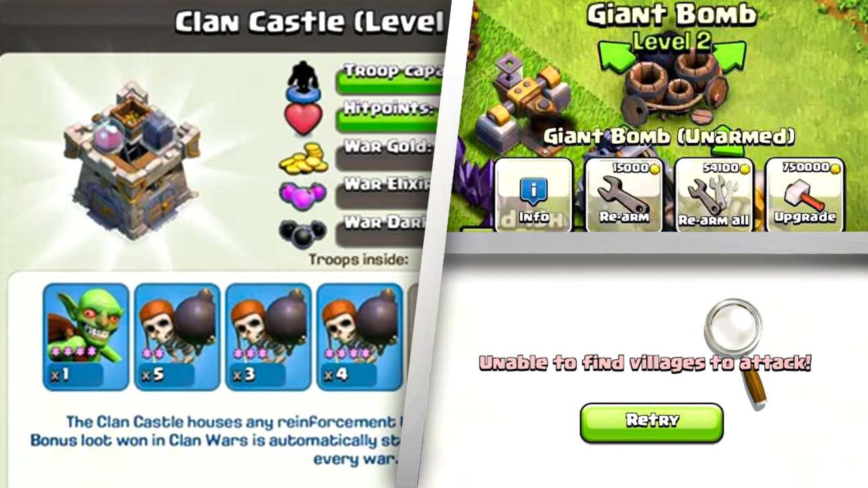This screenshot has height=488, width=868.
Task: Click the green Retry button
Action: [652, 422]
